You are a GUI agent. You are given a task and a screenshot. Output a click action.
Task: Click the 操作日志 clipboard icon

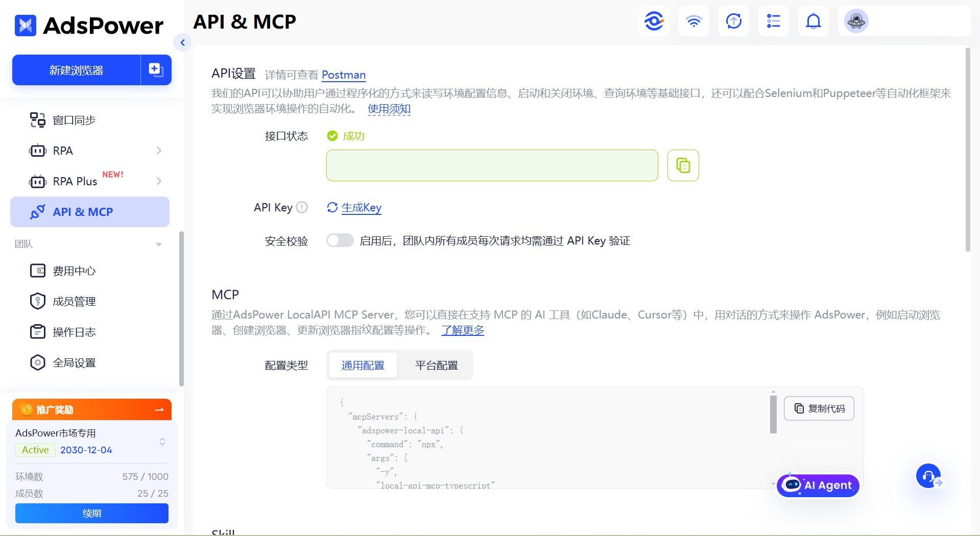coord(37,332)
